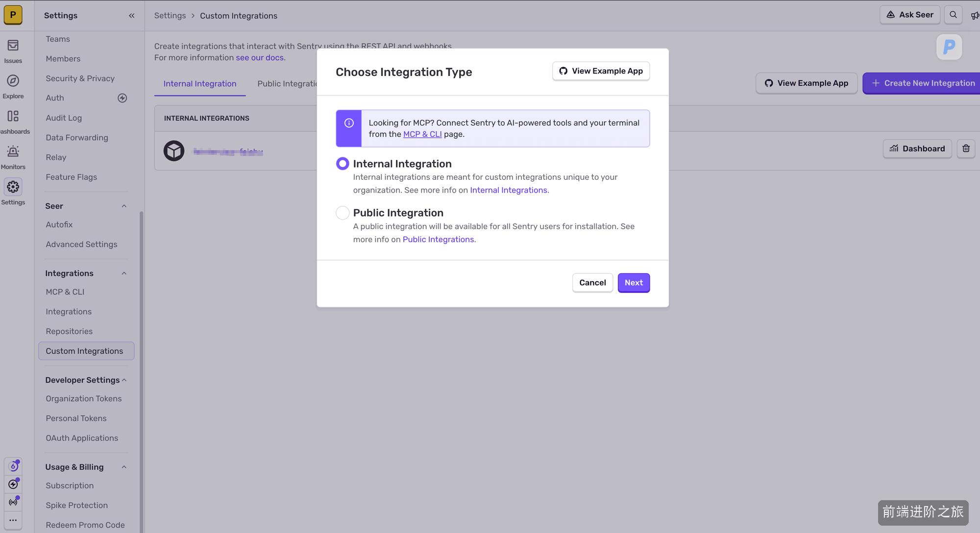This screenshot has height=533, width=980.
Task: Click View Example App in the dialog
Action: (601, 71)
